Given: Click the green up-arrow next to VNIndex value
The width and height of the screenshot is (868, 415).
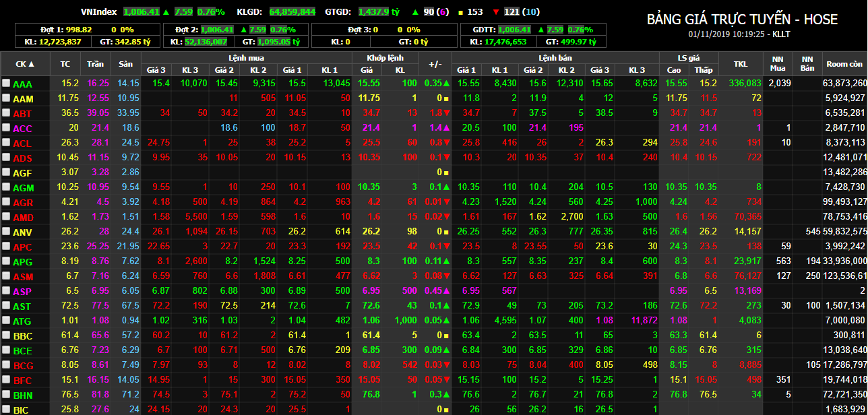Looking at the screenshot, I should coord(166,12).
